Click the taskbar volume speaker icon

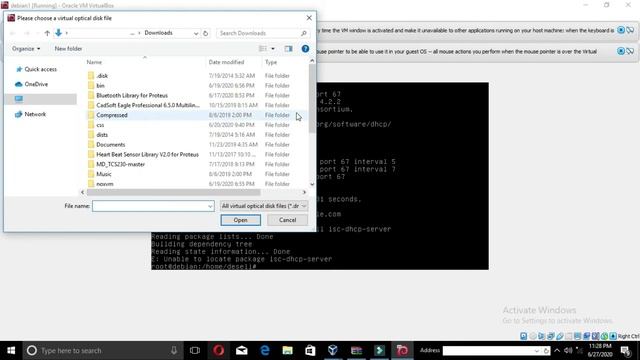568,350
